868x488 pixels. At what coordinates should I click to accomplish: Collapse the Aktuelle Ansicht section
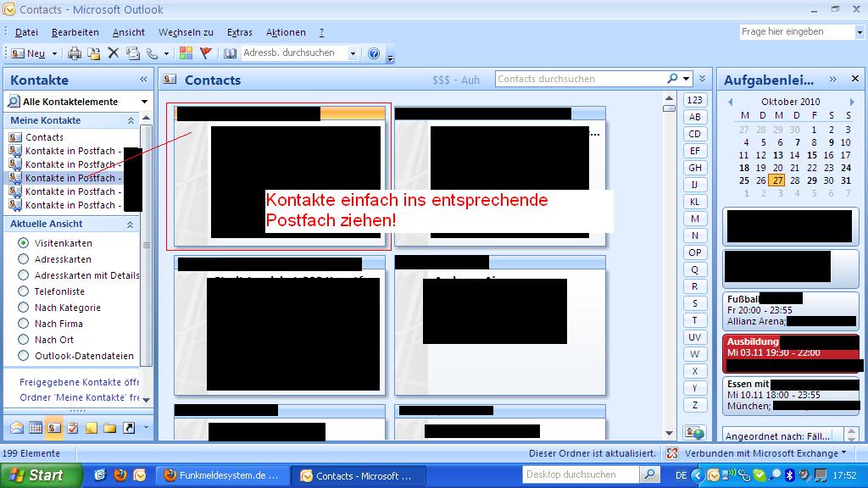[130, 224]
